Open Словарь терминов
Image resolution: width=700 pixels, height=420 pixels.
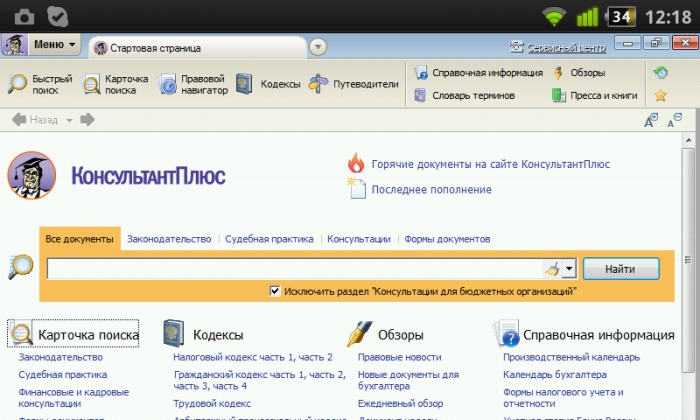click(x=464, y=96)
